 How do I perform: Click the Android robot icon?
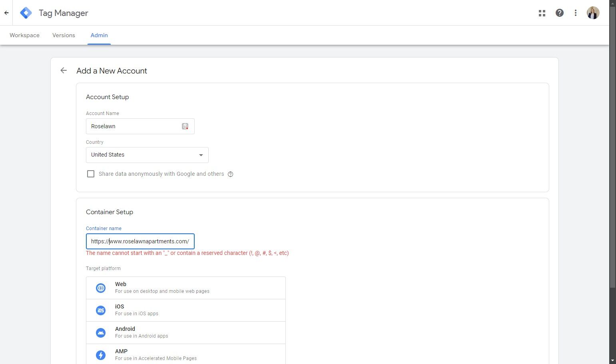101,332
